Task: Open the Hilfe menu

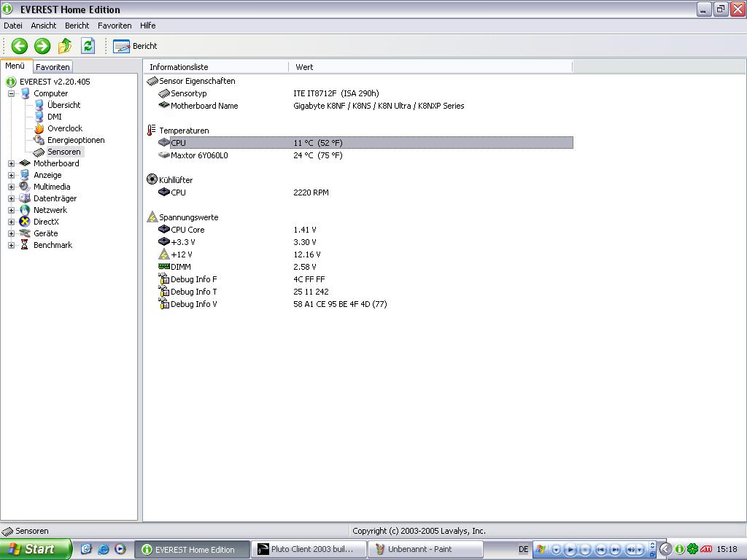Action: (147, 26)
